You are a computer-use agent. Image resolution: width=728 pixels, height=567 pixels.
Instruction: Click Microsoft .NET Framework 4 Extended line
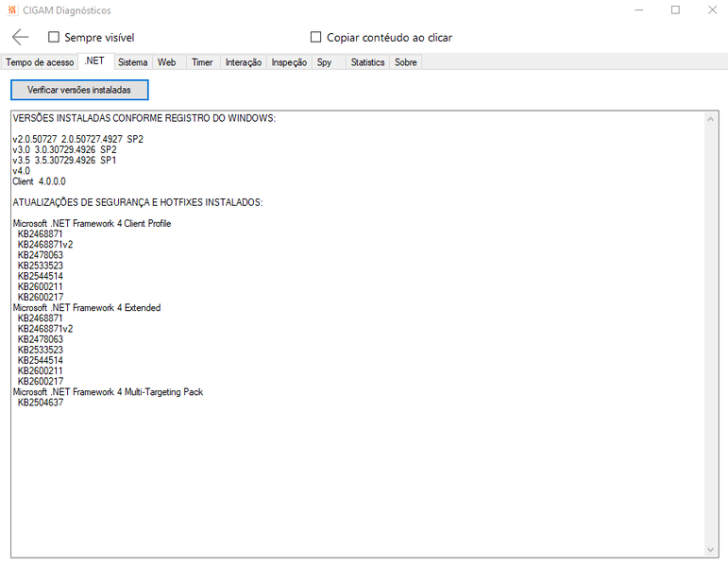tap(87, 308)
